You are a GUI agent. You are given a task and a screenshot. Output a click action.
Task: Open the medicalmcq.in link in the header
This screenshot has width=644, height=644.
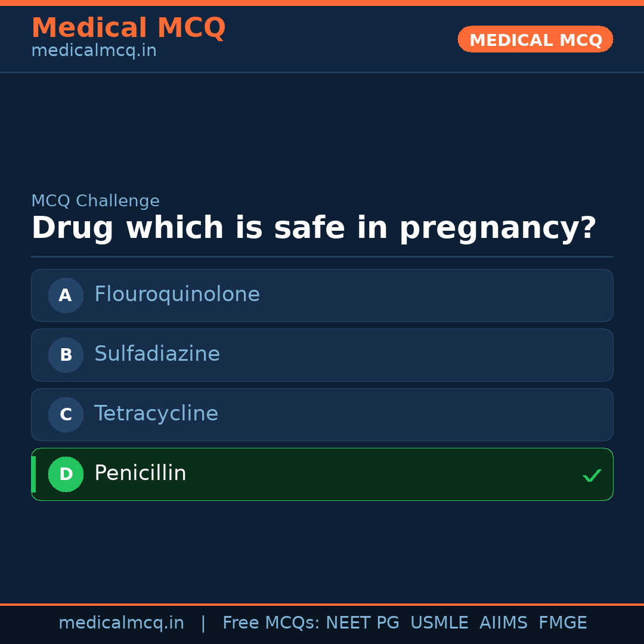[94, 51]
